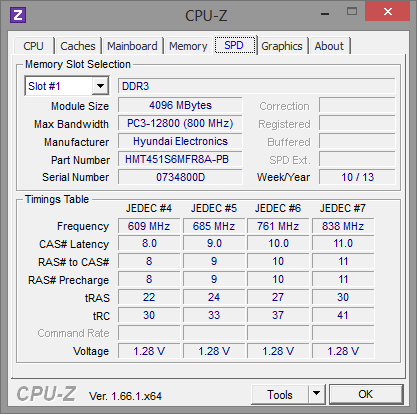
Task: Click the DDR3 memory type field
Action: pyautogui.click(x=257, y=86)
